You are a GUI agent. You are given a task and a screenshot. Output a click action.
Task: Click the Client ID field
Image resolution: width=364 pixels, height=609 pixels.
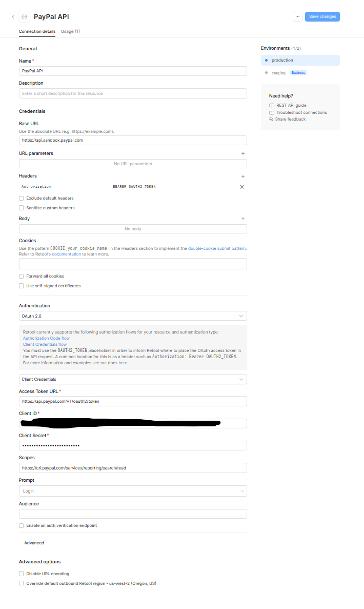tap(133, 424)
